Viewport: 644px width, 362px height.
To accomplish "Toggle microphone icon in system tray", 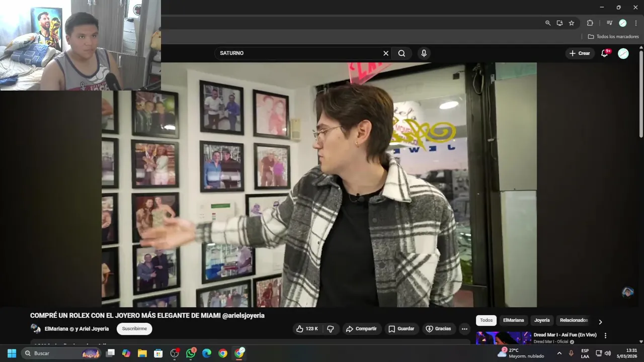I will (571, 353).
